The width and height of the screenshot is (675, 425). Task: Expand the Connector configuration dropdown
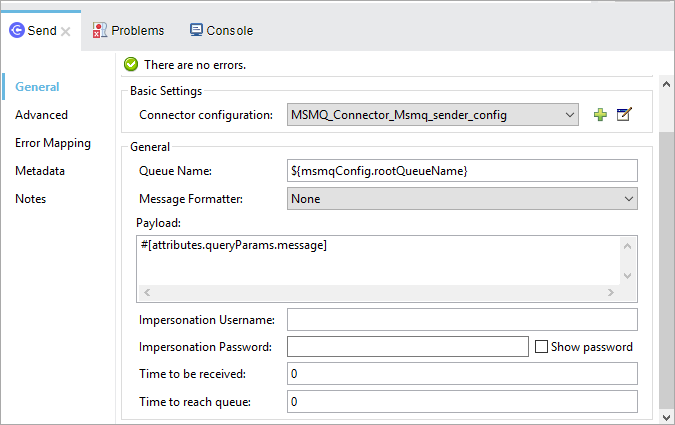coord(568,115)
